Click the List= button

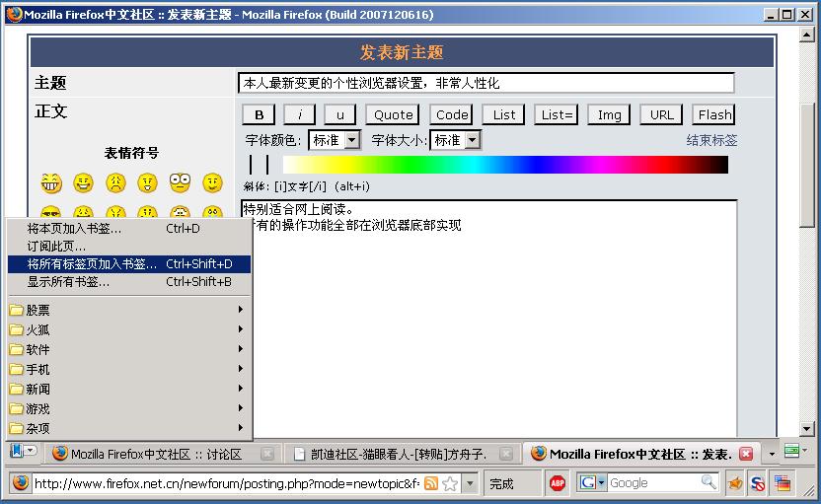(557, 114)
